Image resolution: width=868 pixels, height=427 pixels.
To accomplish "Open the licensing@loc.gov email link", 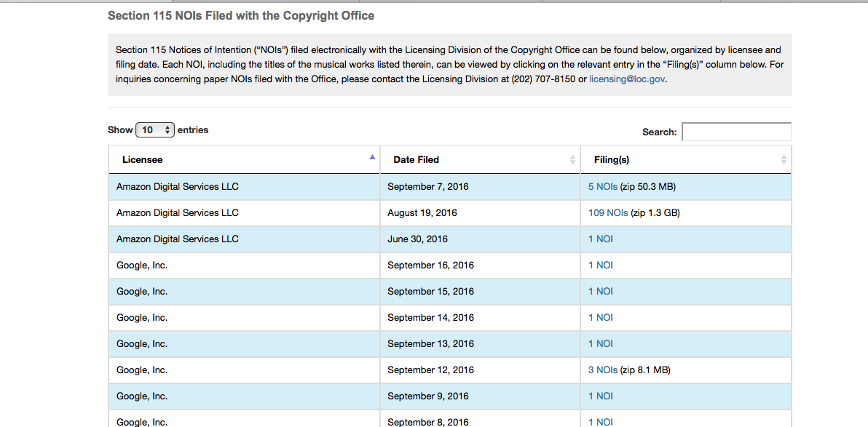I will point(626,79).
